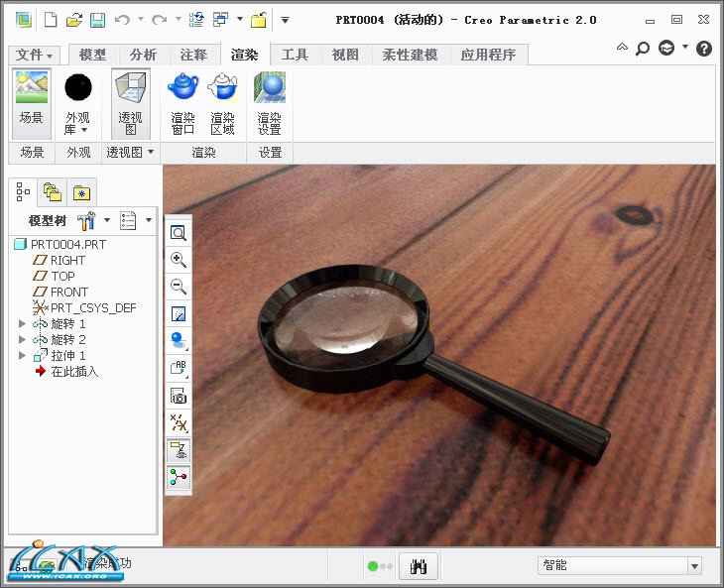The image size is (724, 588).
Task: Switch to the Annotate (注释) tab
Action: (193, 55)
